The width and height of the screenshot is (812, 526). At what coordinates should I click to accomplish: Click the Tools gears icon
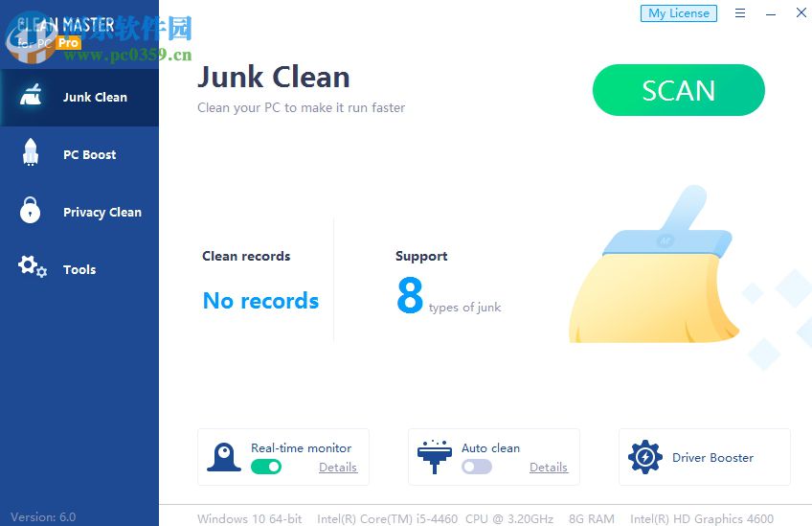[x=33, y=266]
